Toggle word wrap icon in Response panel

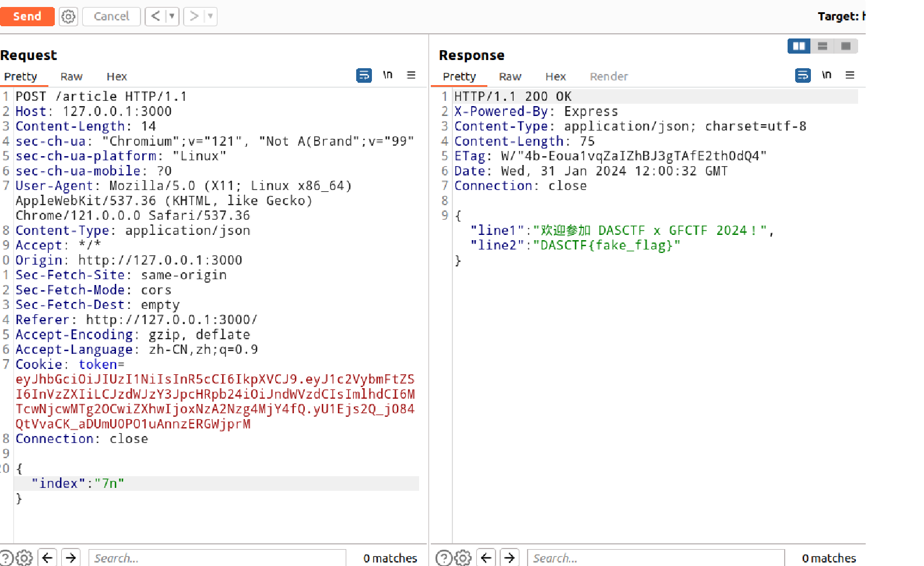pos(803,75)
